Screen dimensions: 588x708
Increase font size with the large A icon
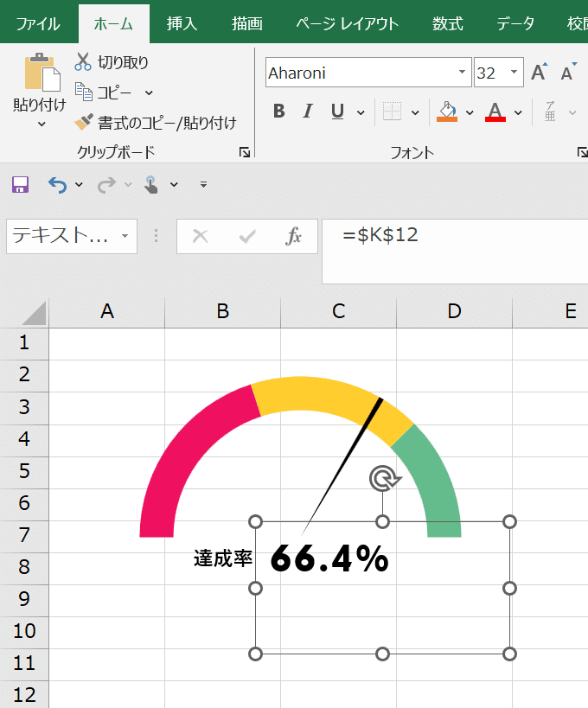[540, 73]
